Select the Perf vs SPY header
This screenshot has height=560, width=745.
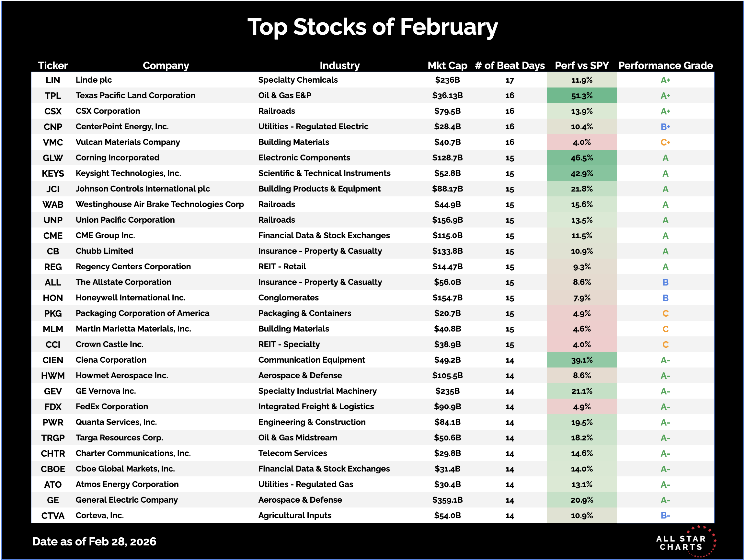click(582, 65)
